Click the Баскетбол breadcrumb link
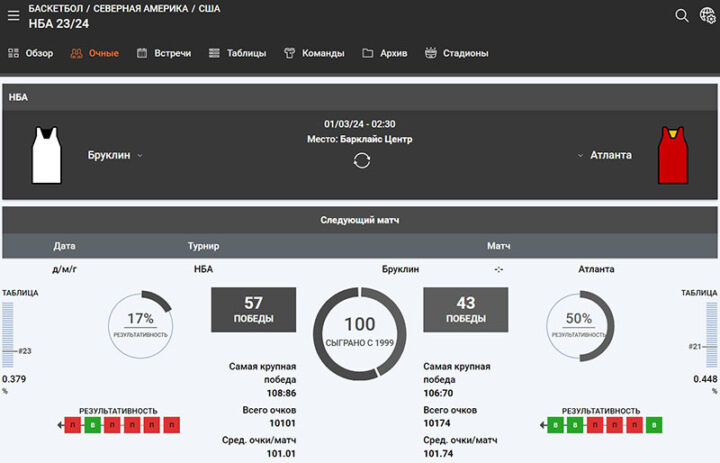Screen dimensions: 720x463 [57, 8]
